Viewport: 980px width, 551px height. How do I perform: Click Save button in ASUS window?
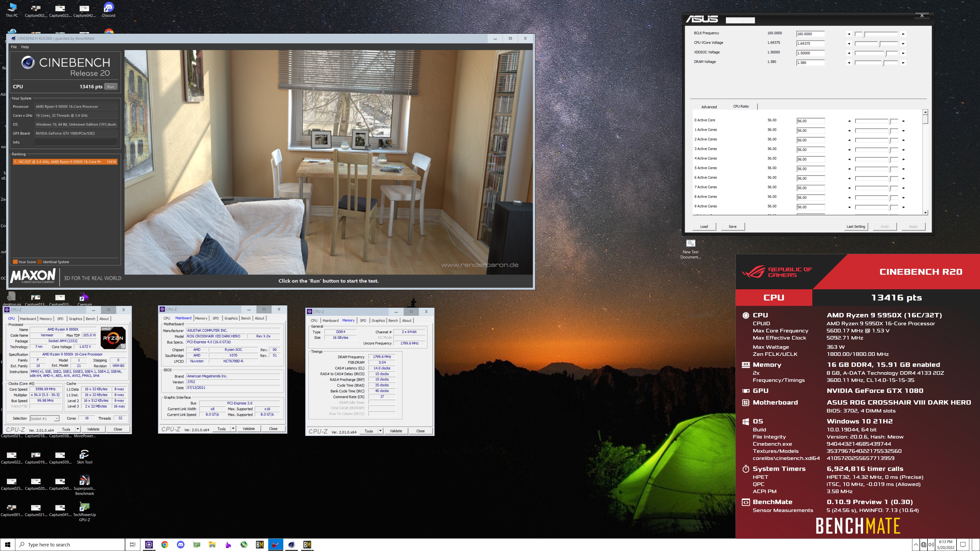point(732,227)
